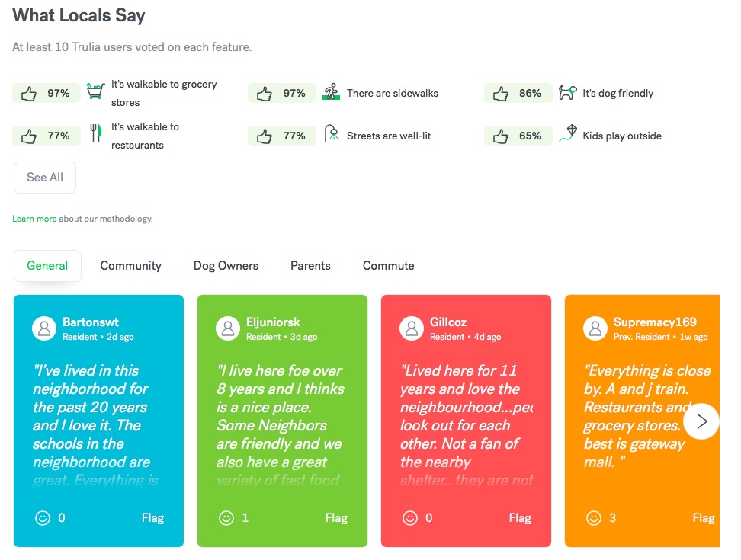
Task: Switch to the Dog Owners tab
Action: point(226,266)
